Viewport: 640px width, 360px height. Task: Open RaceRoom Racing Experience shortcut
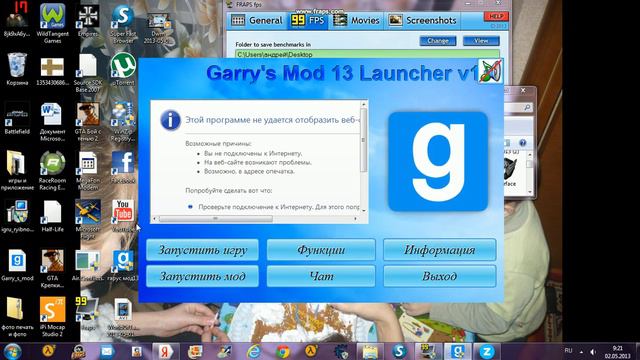pos(52,171)
